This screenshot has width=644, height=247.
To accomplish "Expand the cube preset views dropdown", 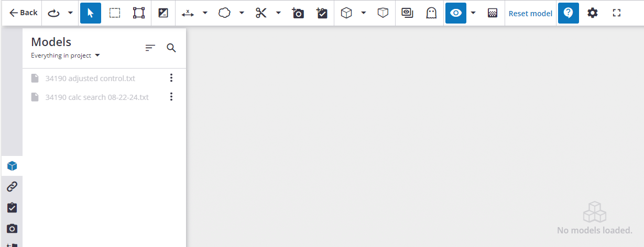I will (x=364, y=13).
